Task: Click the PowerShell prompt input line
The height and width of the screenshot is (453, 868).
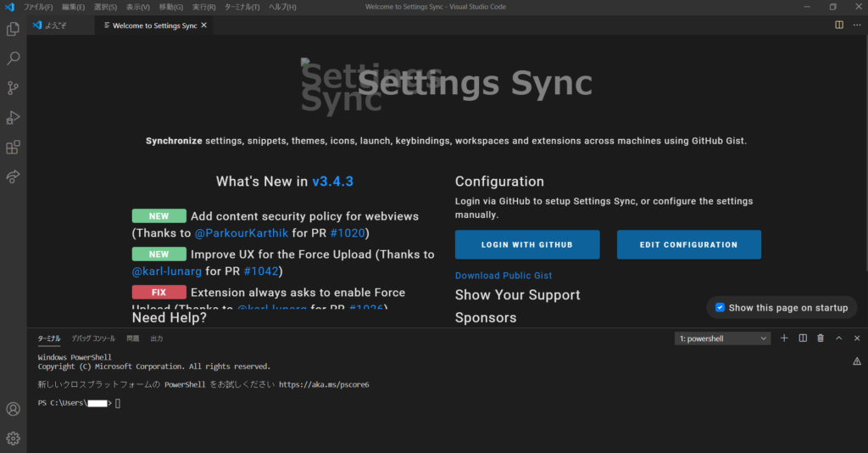Action: 79,403
